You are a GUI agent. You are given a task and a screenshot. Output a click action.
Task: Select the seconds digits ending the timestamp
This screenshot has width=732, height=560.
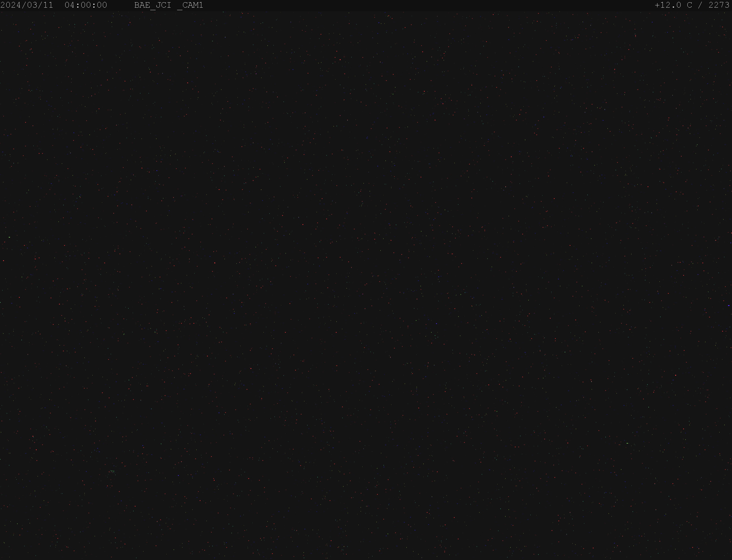point(102,5)
